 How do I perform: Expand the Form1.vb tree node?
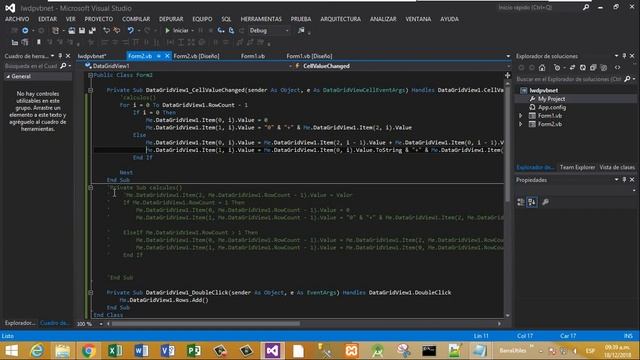(521, 116)
